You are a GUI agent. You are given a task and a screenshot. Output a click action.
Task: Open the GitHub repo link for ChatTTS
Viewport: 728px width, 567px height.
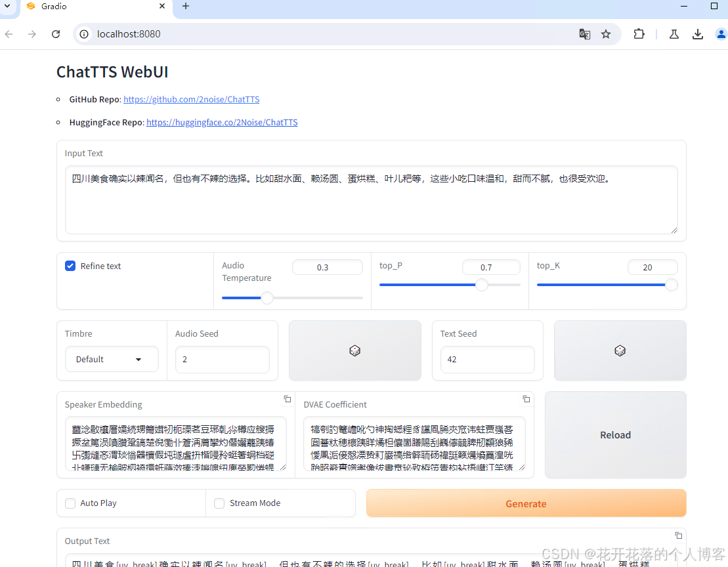click(x=191, y=99)
